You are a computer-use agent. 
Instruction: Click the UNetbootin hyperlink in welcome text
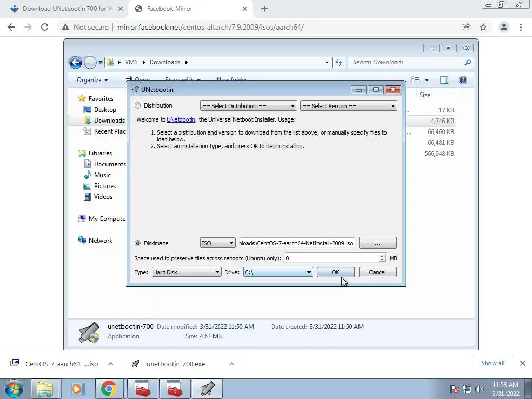181,119
